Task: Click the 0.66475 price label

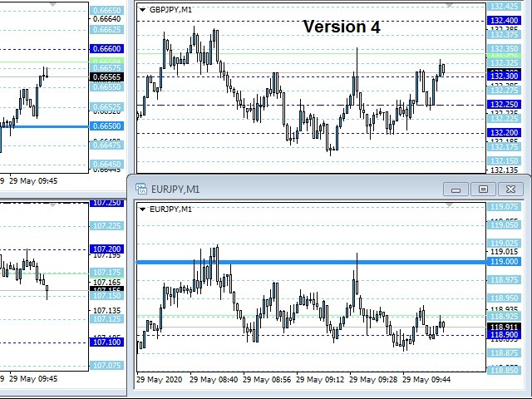Action: [107, 145]
